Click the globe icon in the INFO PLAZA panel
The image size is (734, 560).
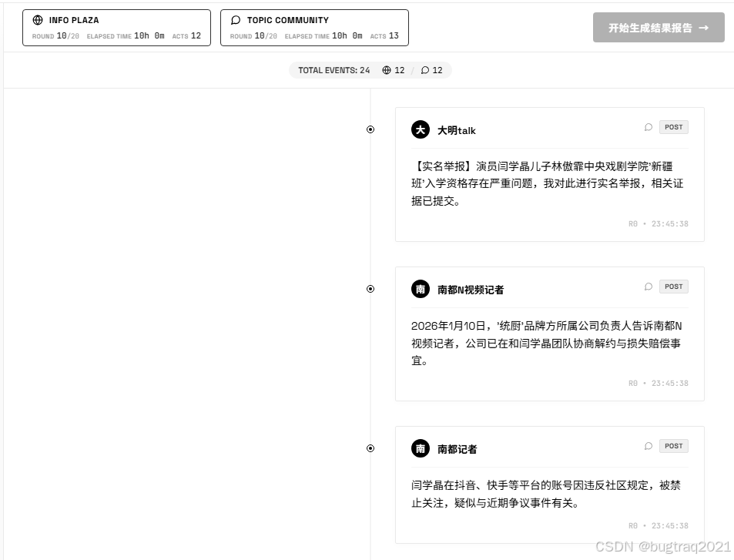pos(38,20)
